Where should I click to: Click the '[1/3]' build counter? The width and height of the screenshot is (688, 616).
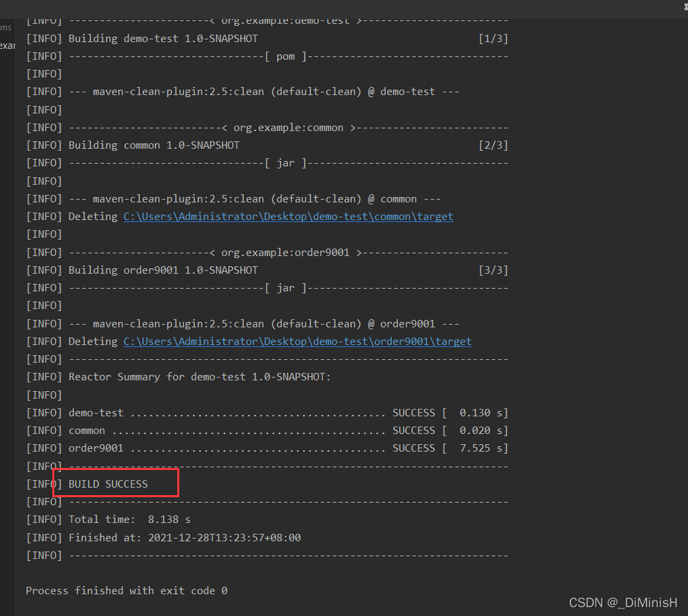point(493,39)
